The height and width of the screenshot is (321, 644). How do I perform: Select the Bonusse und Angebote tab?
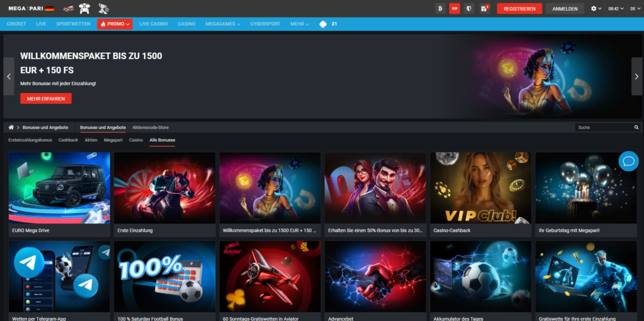(103, 127)
